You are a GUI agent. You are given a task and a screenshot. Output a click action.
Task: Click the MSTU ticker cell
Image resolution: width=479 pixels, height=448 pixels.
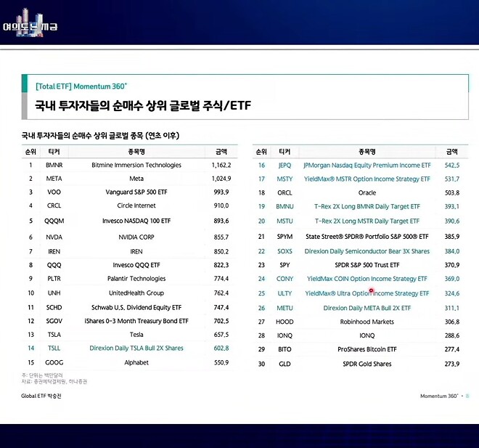(x=284, y=221)
